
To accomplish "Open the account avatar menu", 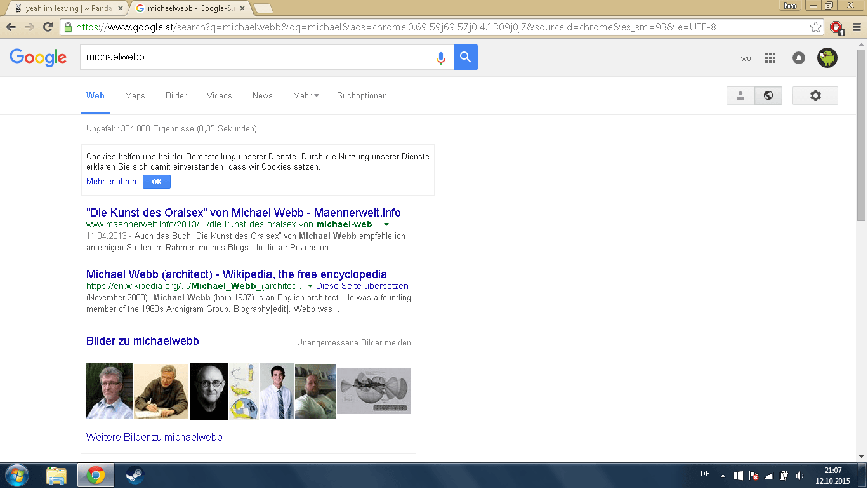I will [827, 58].
